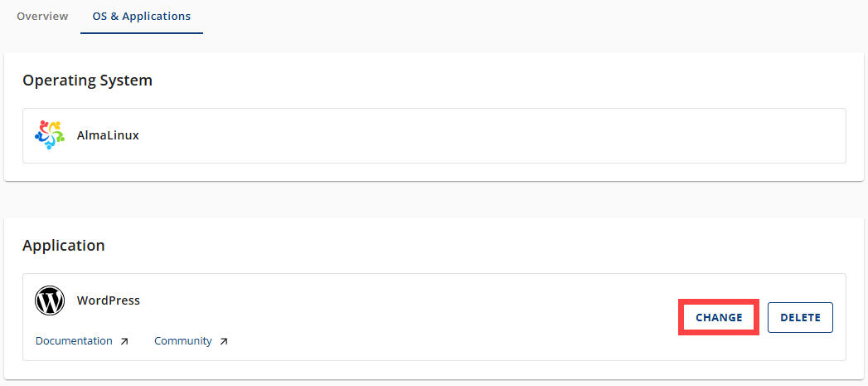Open the WordPress Community link
Screen dimensions: 868x386
(x=183, y=341)
